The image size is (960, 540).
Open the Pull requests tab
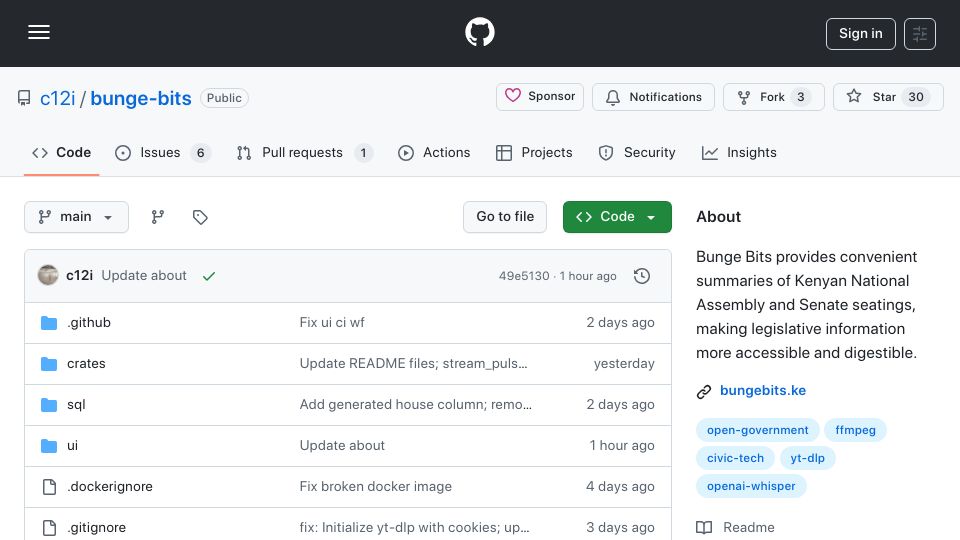[x=304, y=152]
